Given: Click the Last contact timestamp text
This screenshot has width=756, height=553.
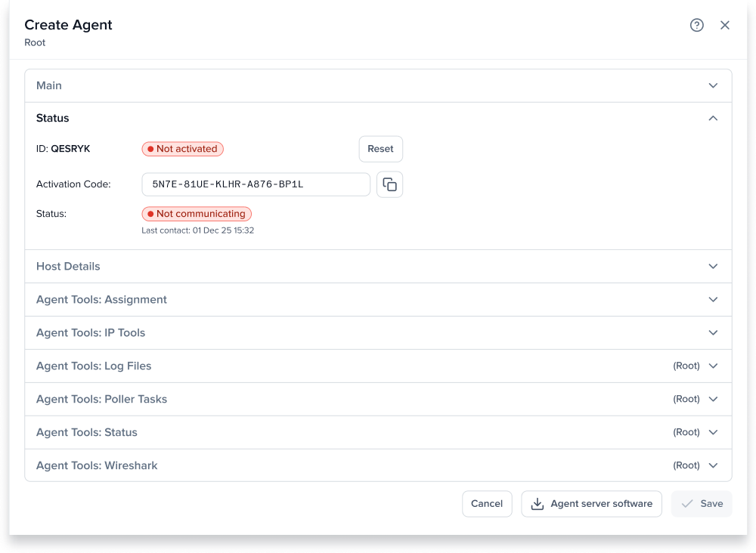Looking at the screenshot, I should [197, 230].
